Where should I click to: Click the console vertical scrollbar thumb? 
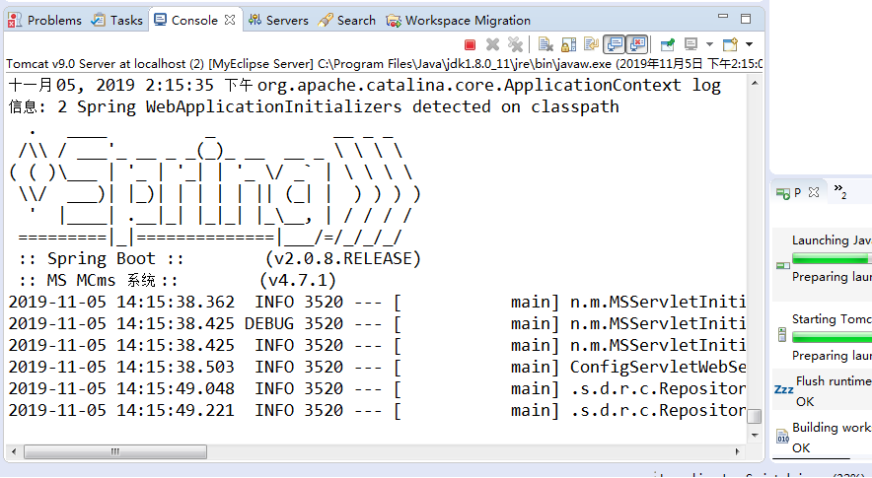(x=755, y=416)
